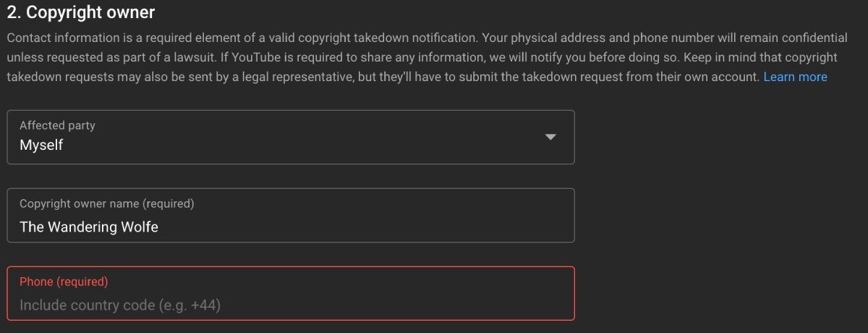868x333 pixels.
Task: Select the 'Myself' value in Affected party
Action: tap(41, 146)
